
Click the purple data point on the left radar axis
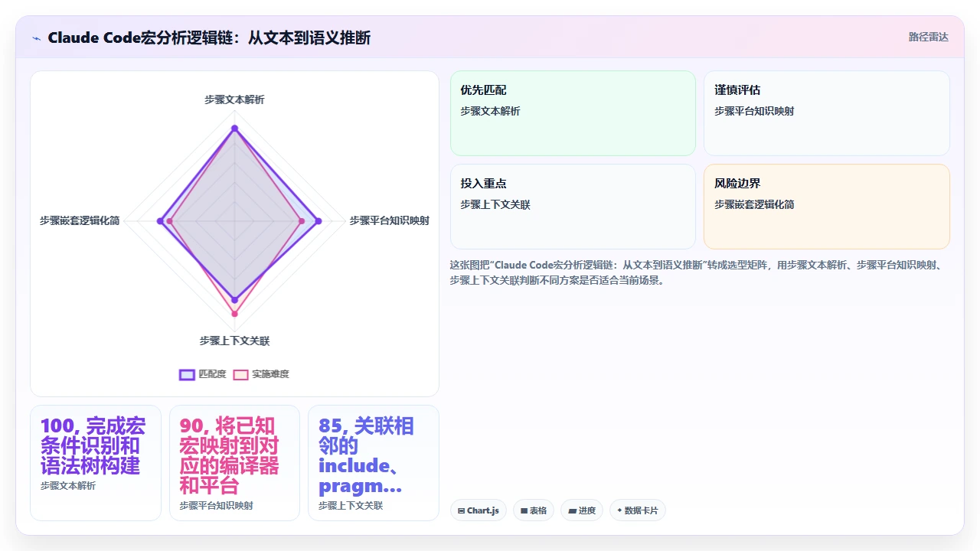coord(160,221)
